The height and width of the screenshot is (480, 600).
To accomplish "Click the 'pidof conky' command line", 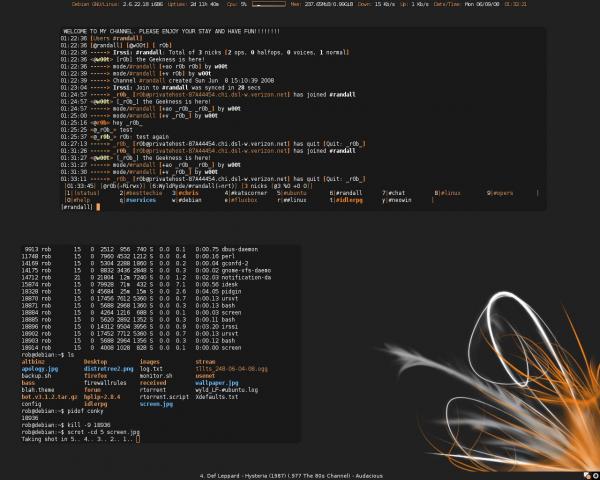I will (x=62, y=411).
